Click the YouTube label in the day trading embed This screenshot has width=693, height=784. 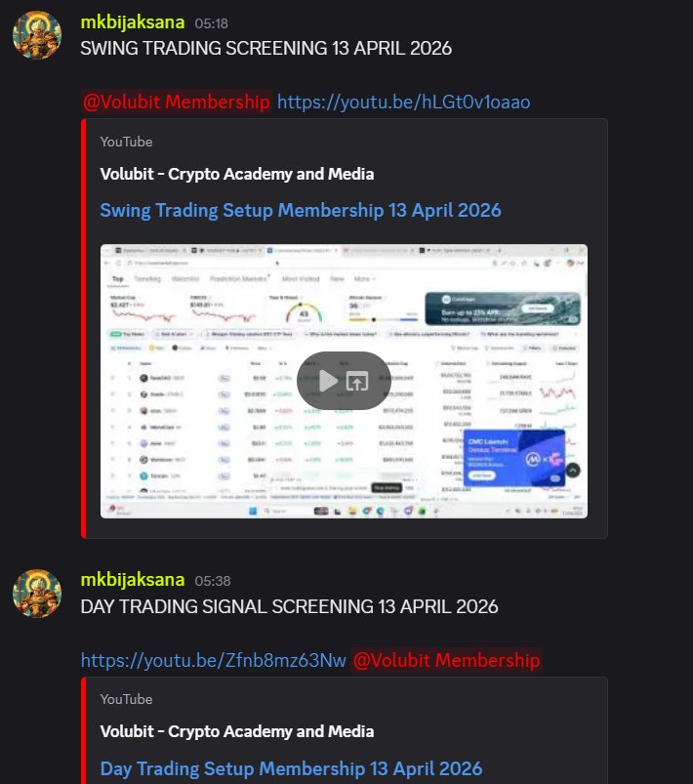pyautogui.click(x=126, y=699)
